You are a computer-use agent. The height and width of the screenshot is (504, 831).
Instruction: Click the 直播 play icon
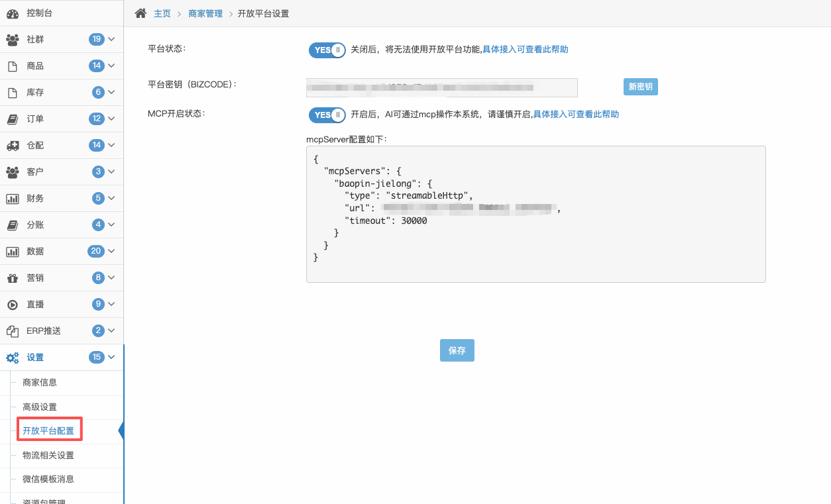13,305
